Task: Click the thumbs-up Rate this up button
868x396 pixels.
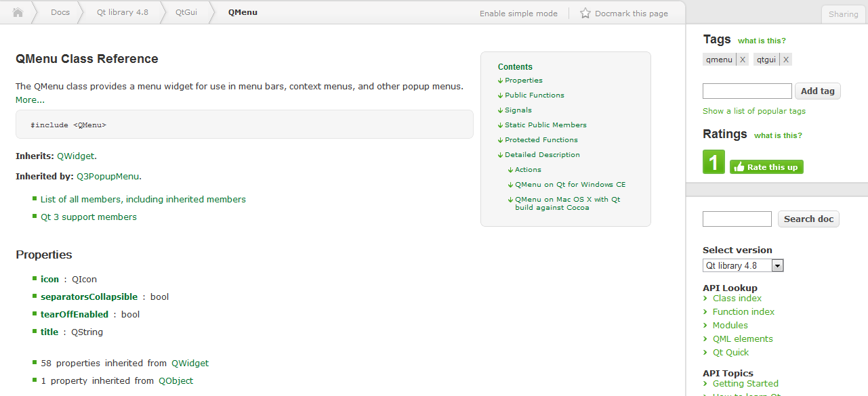Action: click(766, 167)
